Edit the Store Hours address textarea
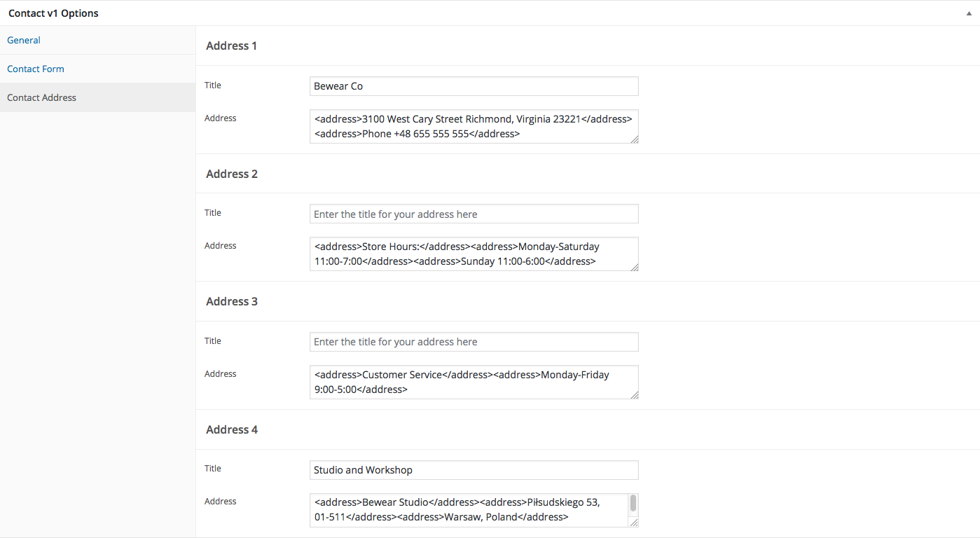 474,254
